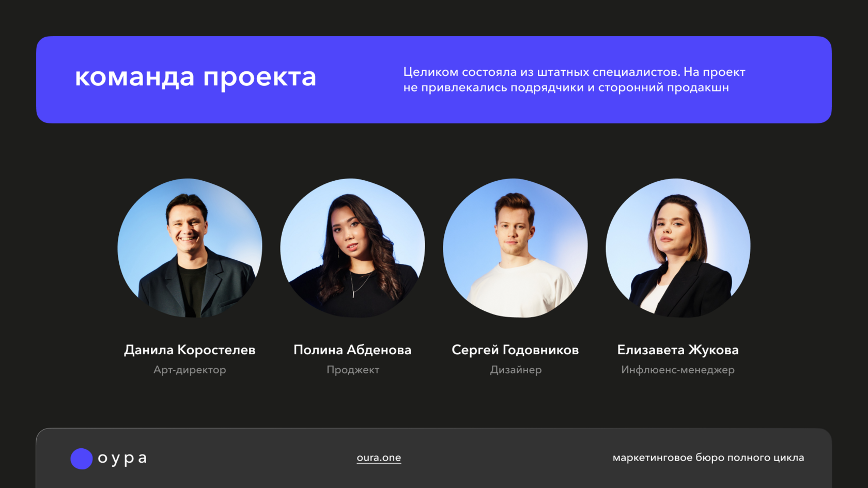Select the Арт-директор role label

(x=190, y=370)
